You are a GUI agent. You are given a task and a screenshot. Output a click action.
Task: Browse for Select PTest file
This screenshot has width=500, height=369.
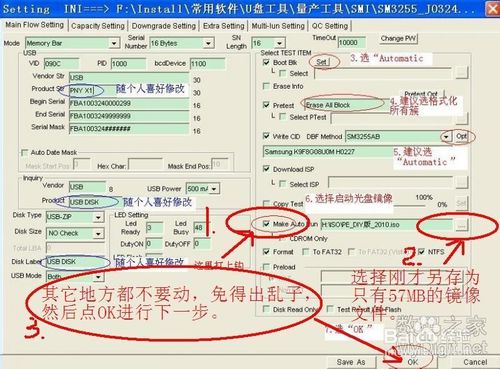pos(462,118)
